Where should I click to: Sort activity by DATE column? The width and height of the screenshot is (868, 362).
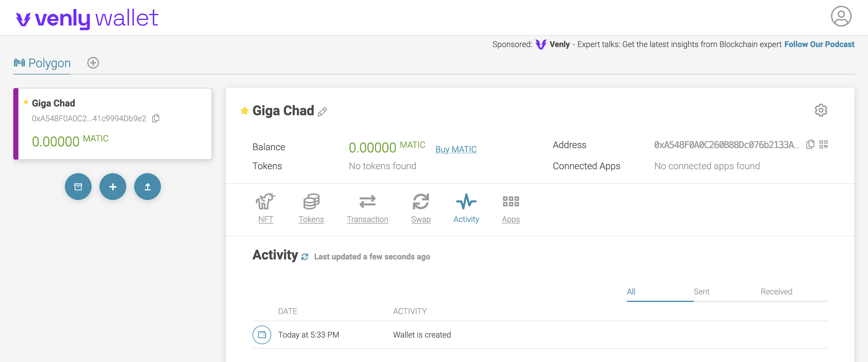point(288,311)
